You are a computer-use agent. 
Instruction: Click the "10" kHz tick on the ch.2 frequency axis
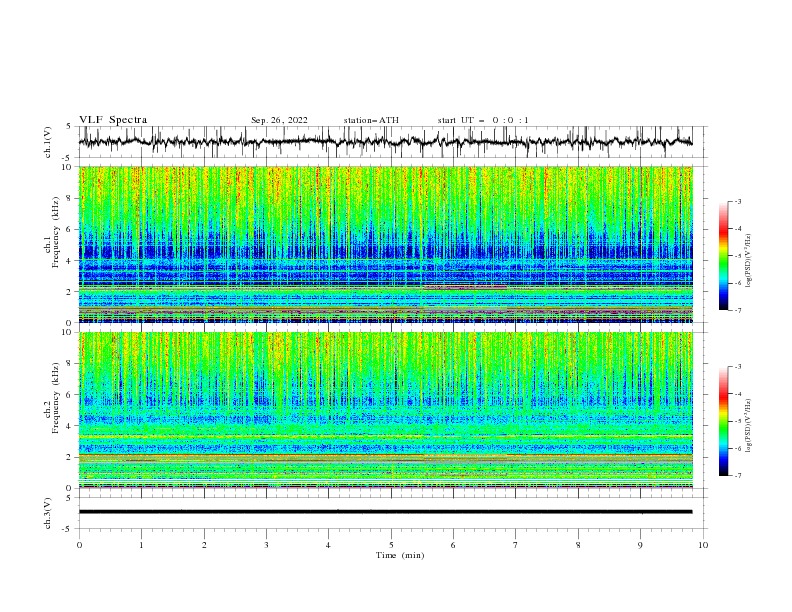(x=68, y=332)
